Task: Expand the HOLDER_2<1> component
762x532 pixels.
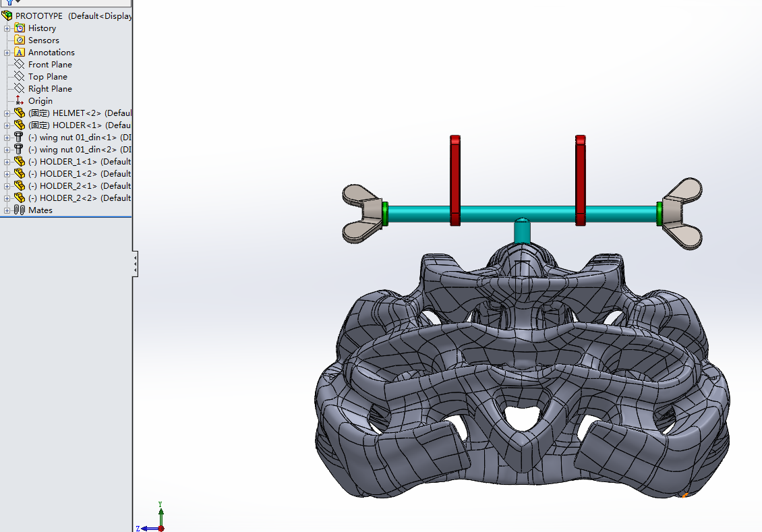Action: pos(7,186)
